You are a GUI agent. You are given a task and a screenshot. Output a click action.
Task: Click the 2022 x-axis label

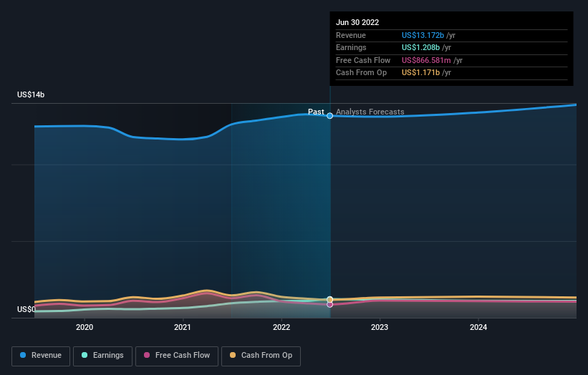click(x=281, y=327)
